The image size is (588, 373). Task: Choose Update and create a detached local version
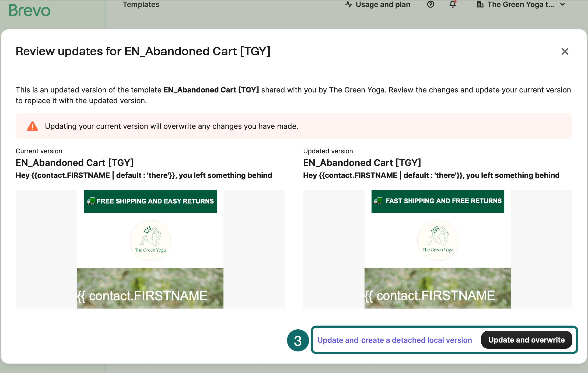pyautogui.click(x=394, y=340)
